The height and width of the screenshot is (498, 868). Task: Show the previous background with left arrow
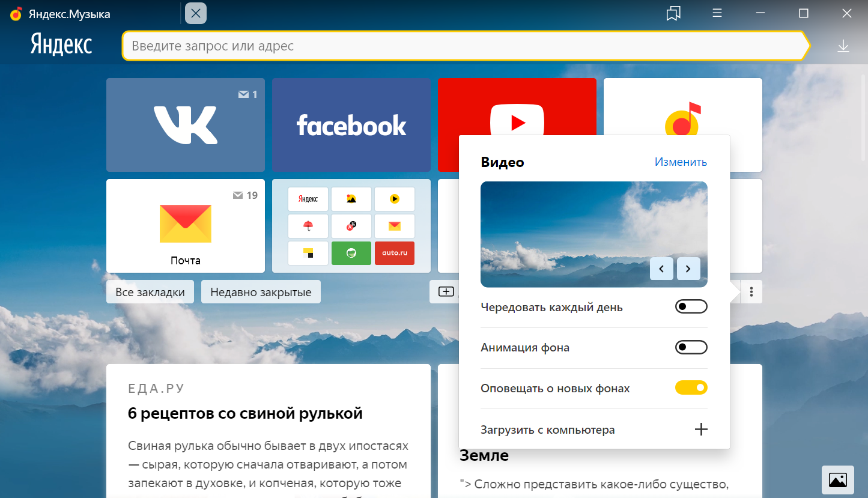coord(661,269)
